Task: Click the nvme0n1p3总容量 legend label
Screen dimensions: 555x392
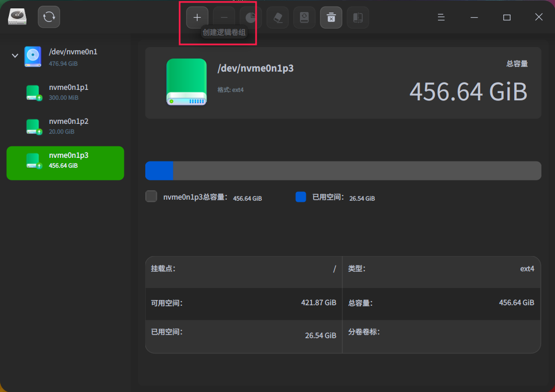Action: coord(195,197)
